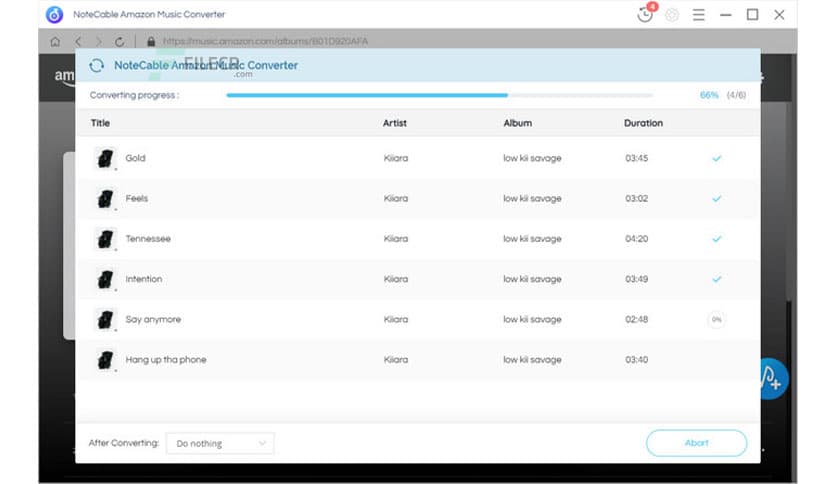Click the blue add-music floating button
The height and width of the screenshot is (484, 836).
774,378
